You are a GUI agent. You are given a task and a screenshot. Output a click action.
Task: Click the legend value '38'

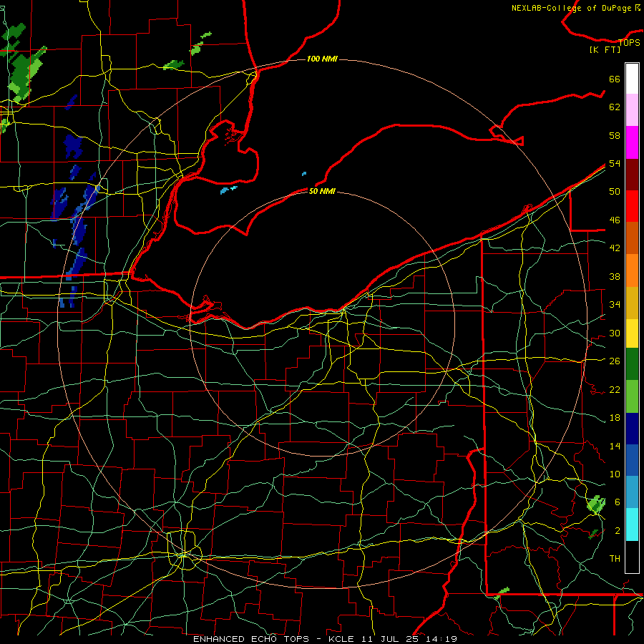615,276
